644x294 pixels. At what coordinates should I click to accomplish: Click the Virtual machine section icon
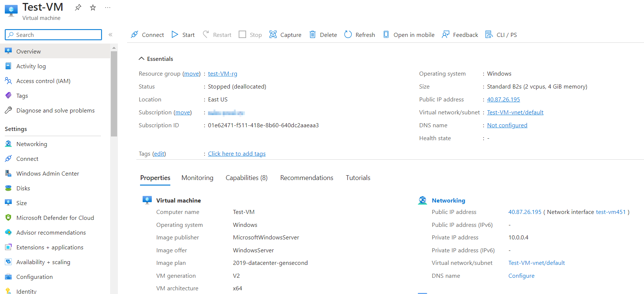[147, 200]
